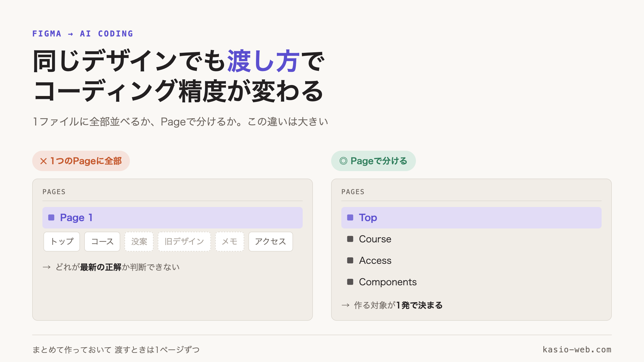Click the purple 渡し方 in the headline

263,61
